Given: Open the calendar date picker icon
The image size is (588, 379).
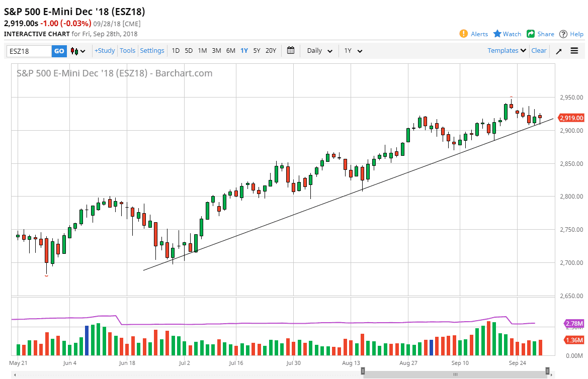Looking at the screenshot, I should tap(290, 50).
